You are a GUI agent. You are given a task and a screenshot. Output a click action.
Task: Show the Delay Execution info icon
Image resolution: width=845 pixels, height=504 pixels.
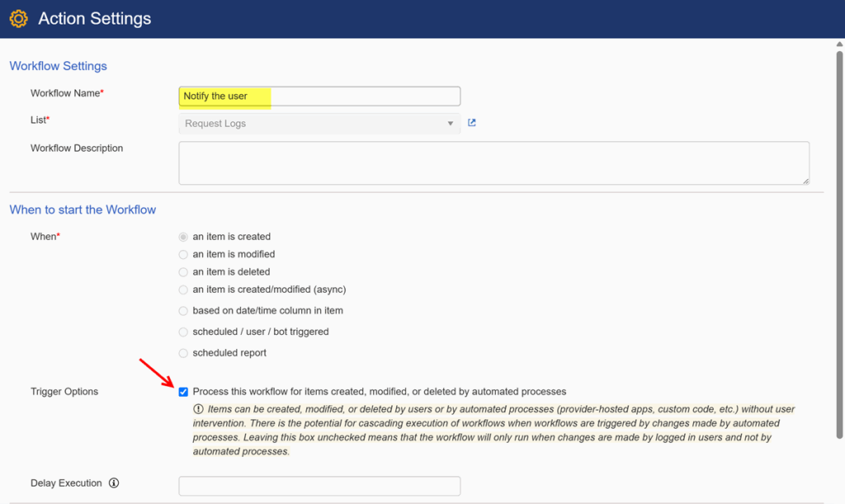point(114,483)
